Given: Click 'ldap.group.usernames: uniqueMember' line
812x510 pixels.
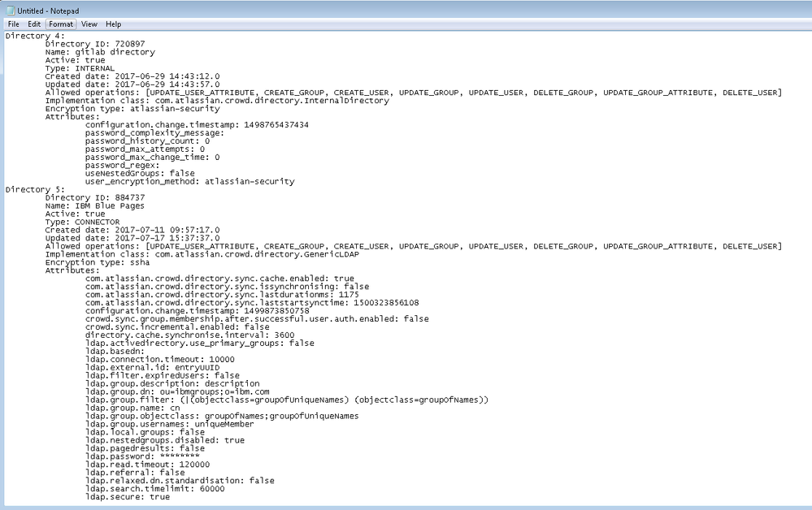Looking at the screenshot, I should 169,424.
